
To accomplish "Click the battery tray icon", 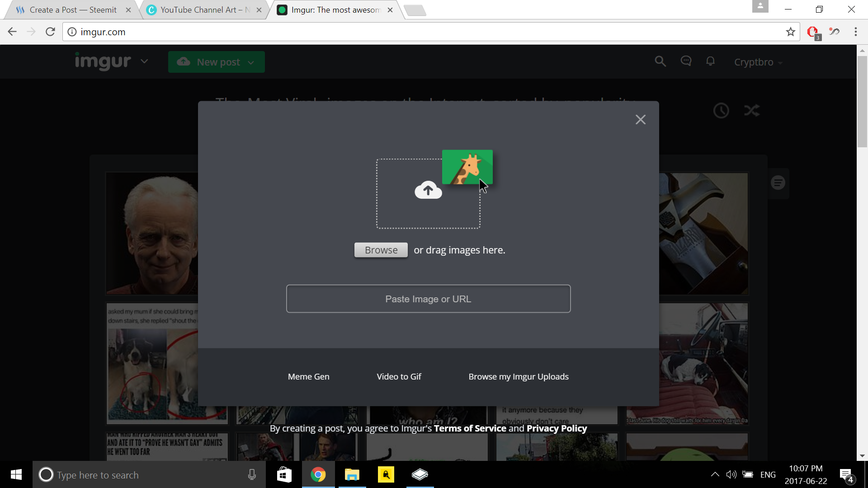I will pyautogui.click(x=748, y=474).
